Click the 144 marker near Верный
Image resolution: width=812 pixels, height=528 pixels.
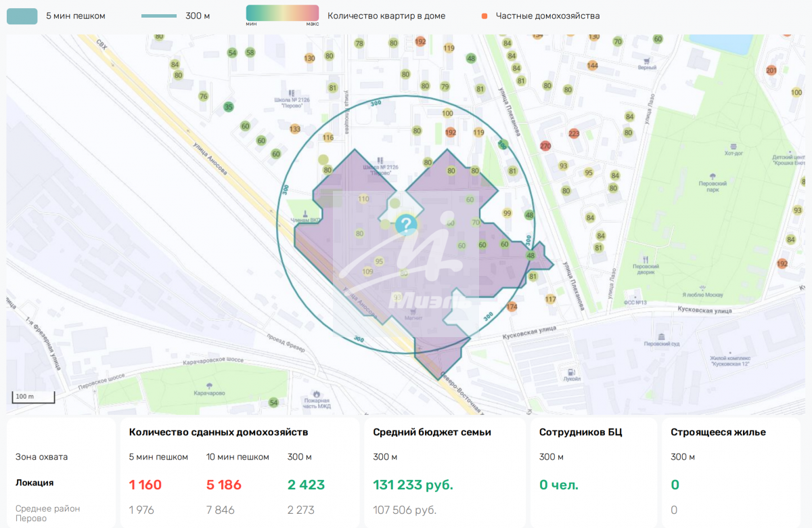(593, 66)
